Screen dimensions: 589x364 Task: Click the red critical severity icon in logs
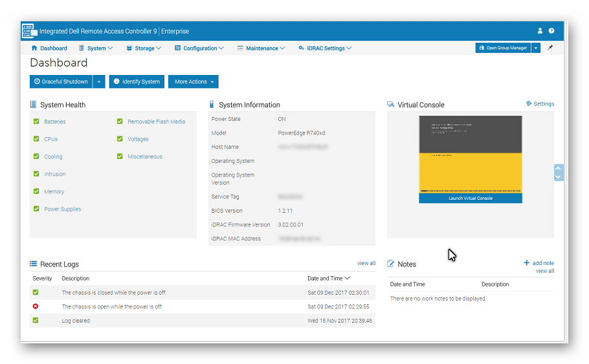tap(36, 306)
